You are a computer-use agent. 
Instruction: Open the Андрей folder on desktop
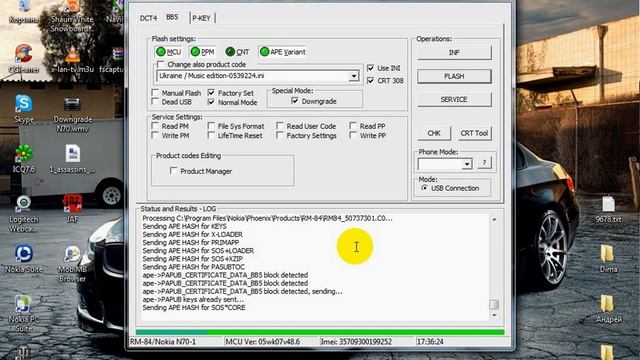point(608,309)
